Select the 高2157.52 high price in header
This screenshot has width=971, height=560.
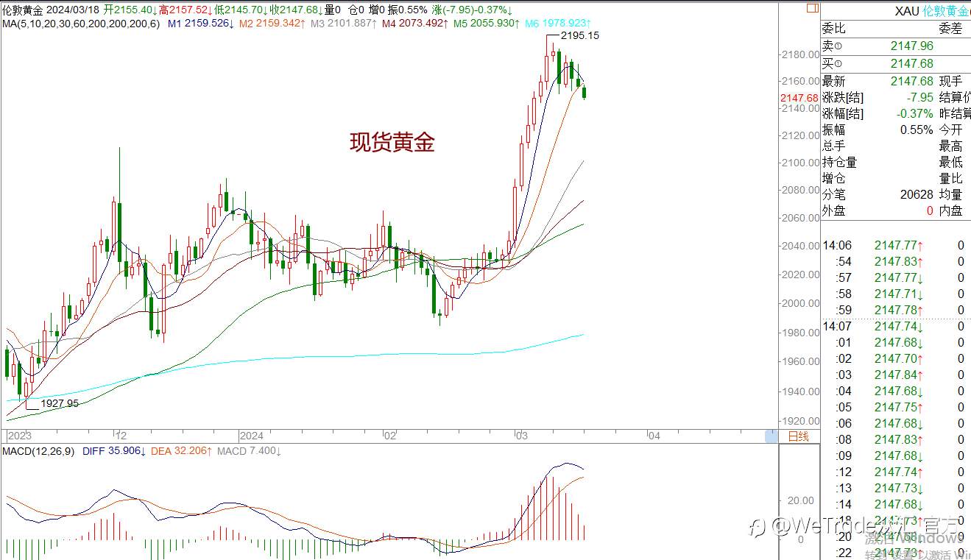point(184,10)
